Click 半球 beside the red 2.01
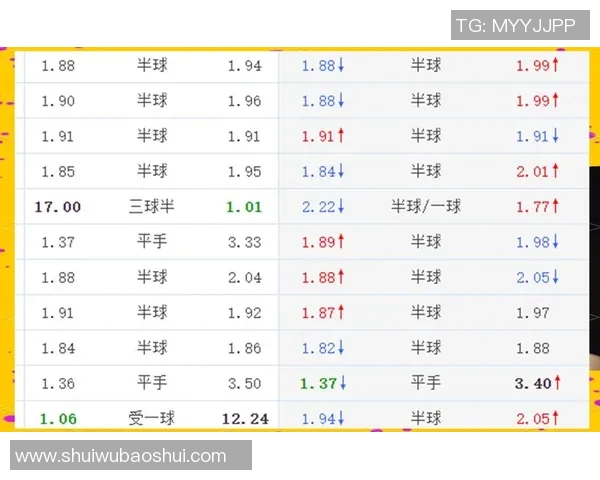This screenshot has height=480, width=600. [426, 171]
